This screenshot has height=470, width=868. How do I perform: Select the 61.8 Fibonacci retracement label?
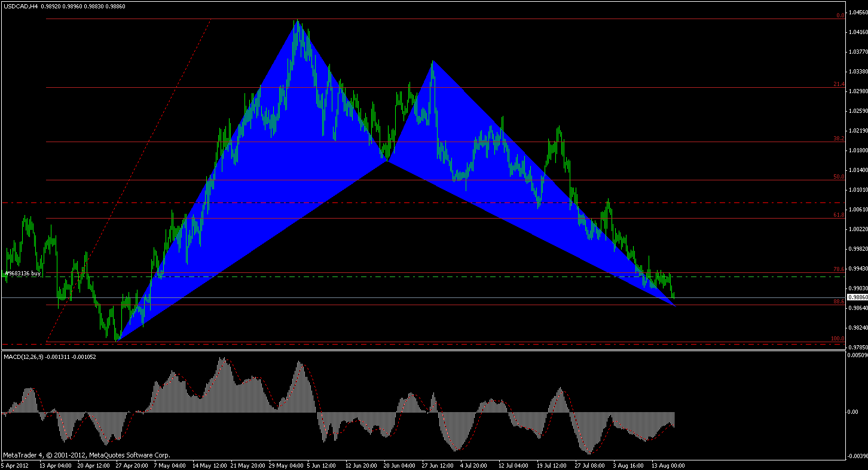tap(839, 214)
